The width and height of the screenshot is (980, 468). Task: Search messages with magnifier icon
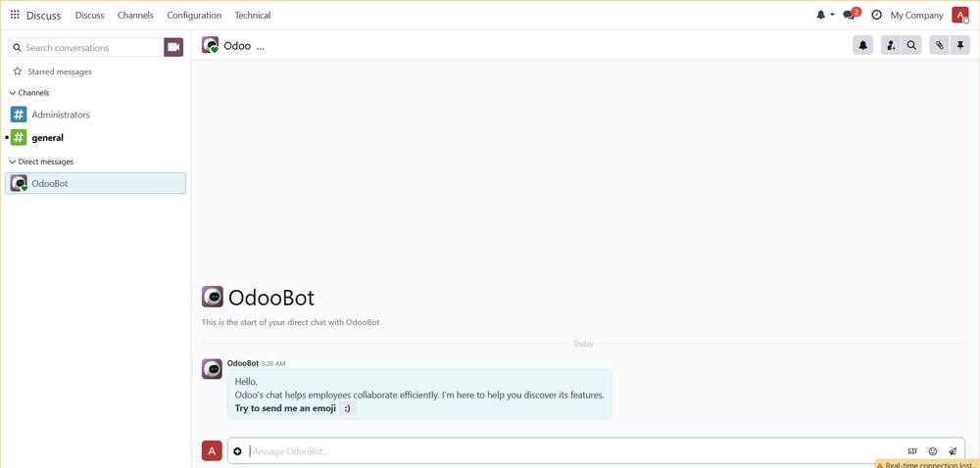(x=911, y=45)
